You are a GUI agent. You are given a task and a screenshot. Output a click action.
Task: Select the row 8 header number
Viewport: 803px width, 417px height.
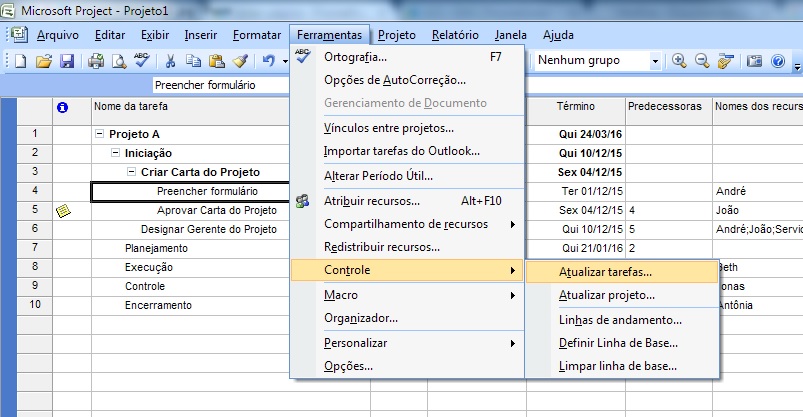(35, 267)
